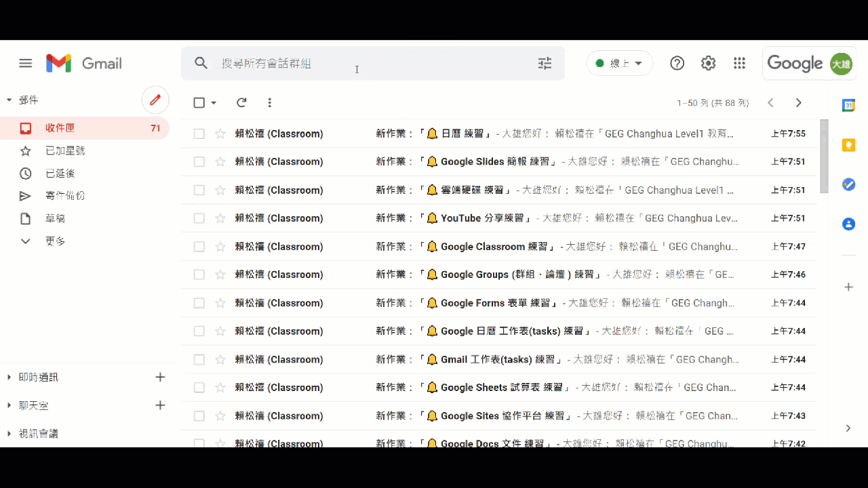Select the Google Sheets 試算表 練習 checkbox
Viewport: 868px width, 488px height.
[x=199, y=388]
